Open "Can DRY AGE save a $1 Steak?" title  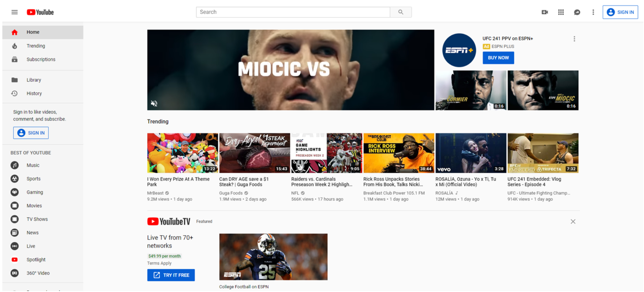coord(244,182)
